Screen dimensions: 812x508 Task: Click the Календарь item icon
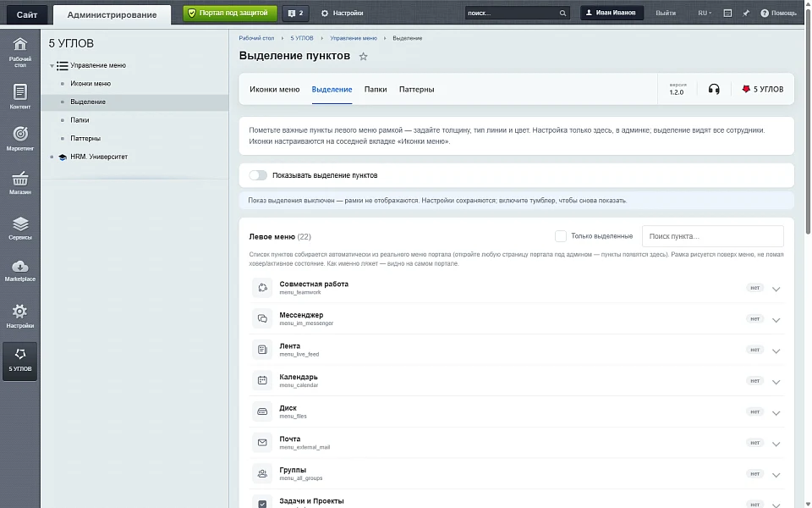262,380
